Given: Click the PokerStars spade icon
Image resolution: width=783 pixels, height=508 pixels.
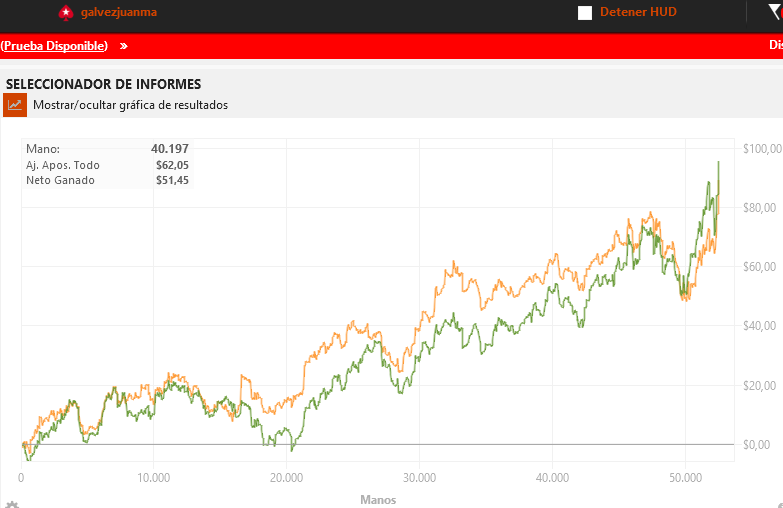Looking at the screenshot, I should [x=65, y=12].
